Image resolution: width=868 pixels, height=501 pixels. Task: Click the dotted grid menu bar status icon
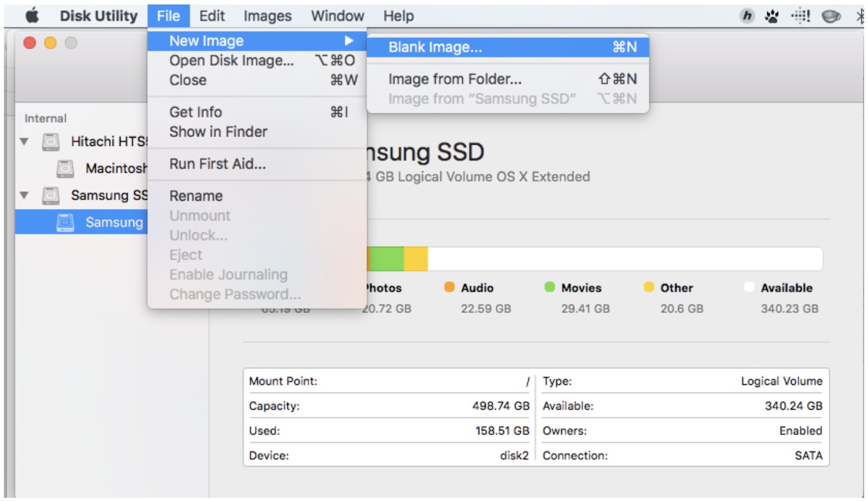[800, 17]
